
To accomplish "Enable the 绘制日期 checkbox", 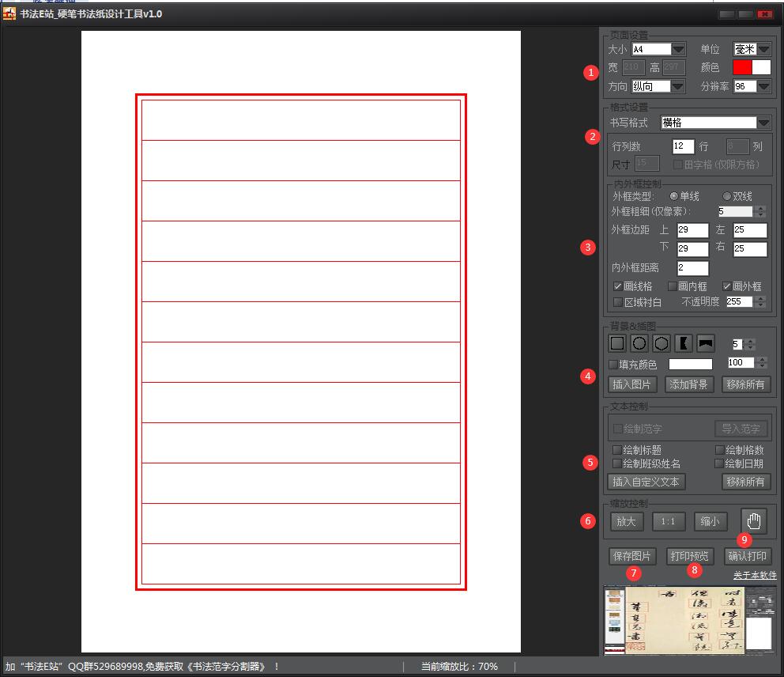I will tap(719, 463).
